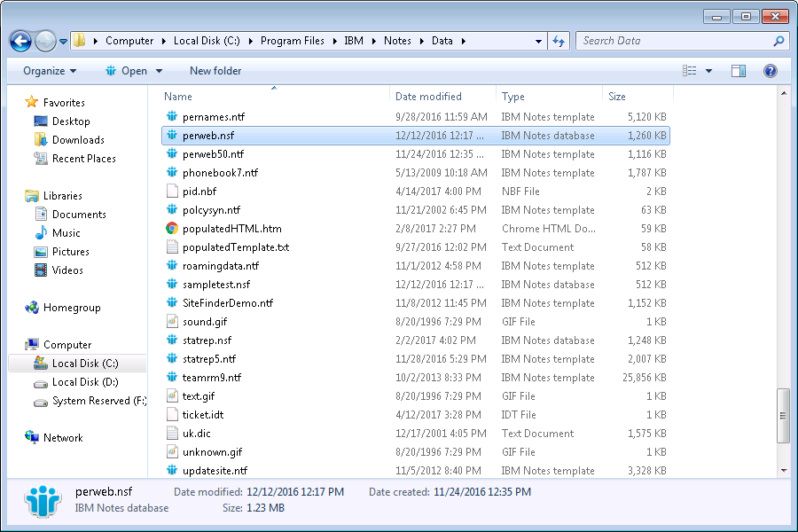This screenshot has width=798, height=532.
Task: Click the GIF file icon for sound.gif
Action: (173, 322)
